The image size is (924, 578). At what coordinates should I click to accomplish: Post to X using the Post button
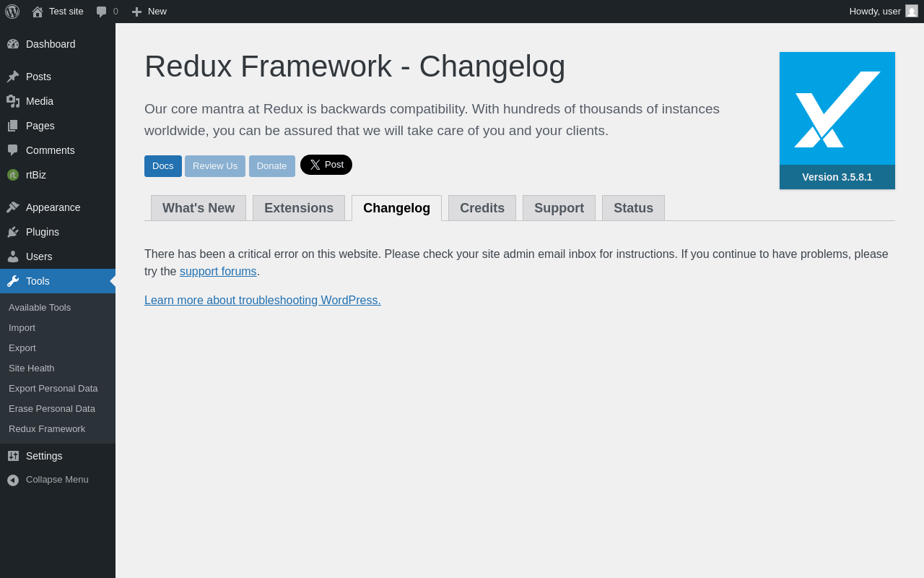pyautogui.click(x=326, y=165)
